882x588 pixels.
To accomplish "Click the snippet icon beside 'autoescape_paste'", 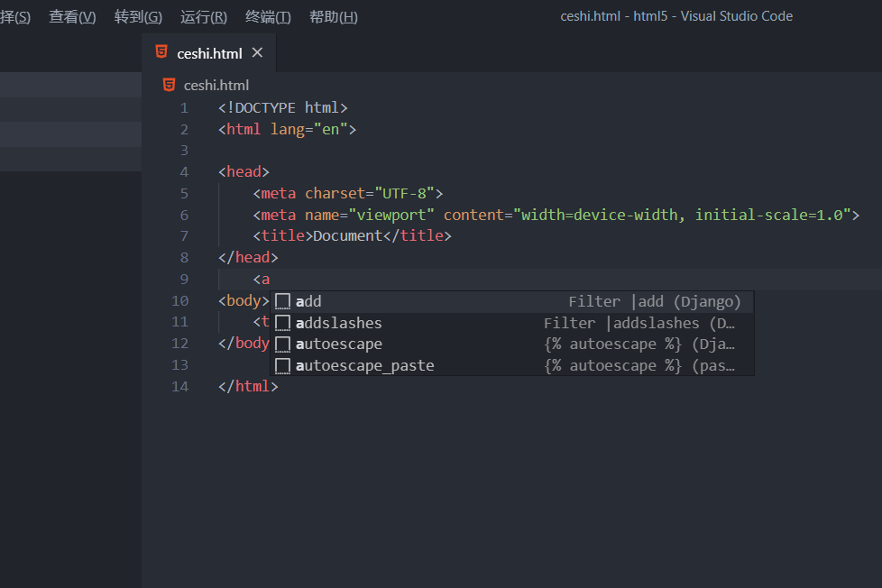I will tap(282, 365).
